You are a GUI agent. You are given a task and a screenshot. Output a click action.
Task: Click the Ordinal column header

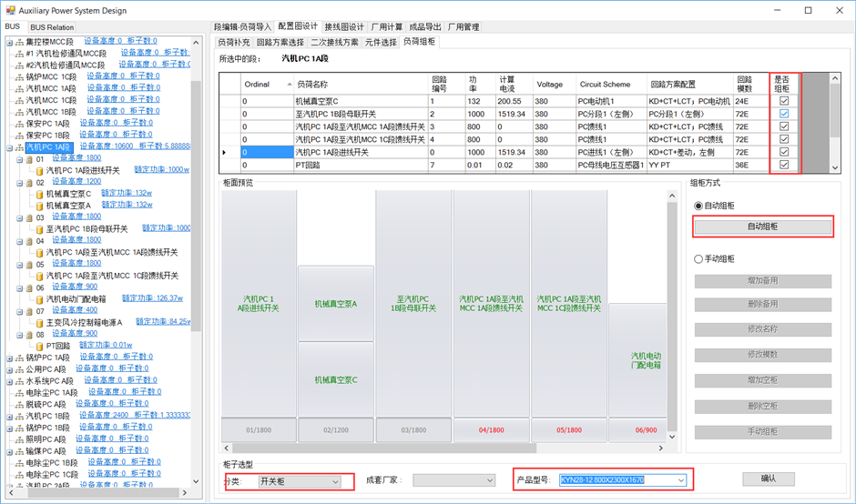click(x=268, y=84)
